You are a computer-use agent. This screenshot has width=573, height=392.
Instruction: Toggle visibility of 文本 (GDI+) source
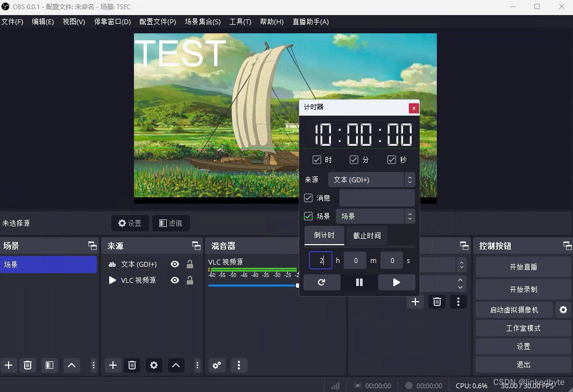pos(175,264)
